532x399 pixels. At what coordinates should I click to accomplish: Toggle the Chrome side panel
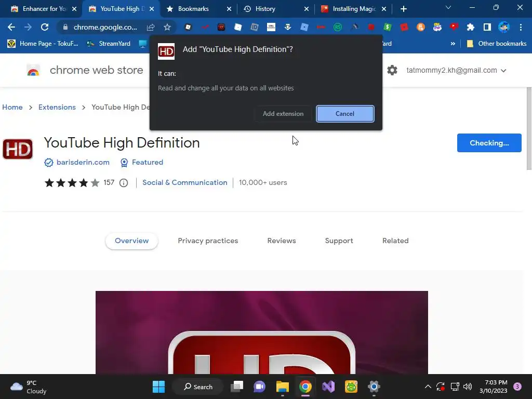487,27
